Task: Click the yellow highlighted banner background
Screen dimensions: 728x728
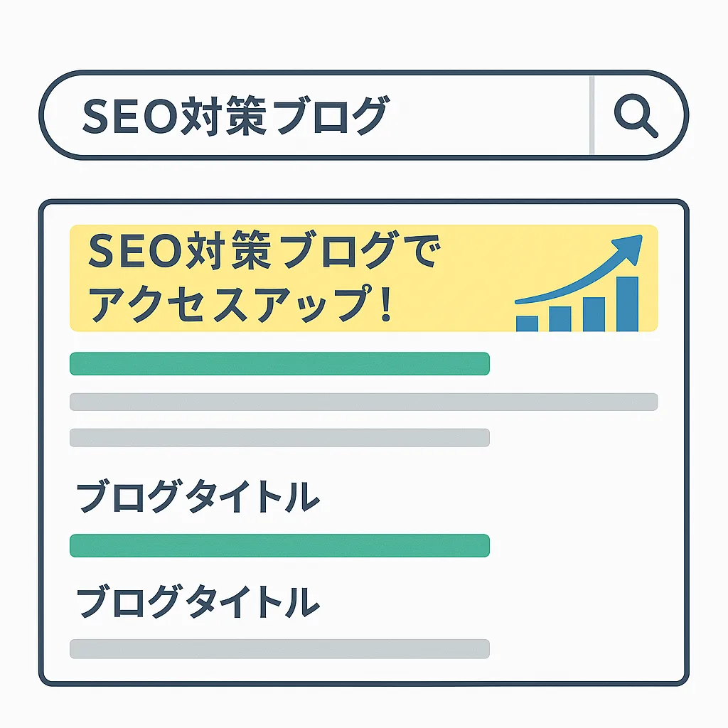Action: 363,278
